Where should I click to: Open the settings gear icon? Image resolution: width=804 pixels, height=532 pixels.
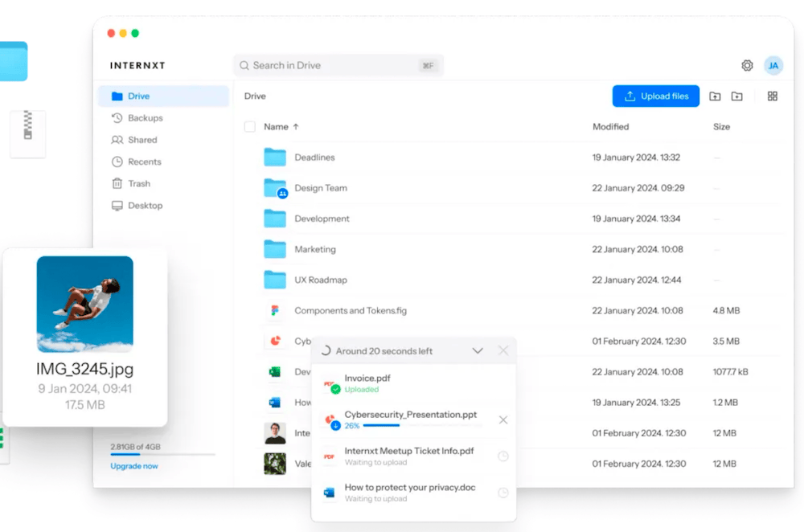click(747, 66)
